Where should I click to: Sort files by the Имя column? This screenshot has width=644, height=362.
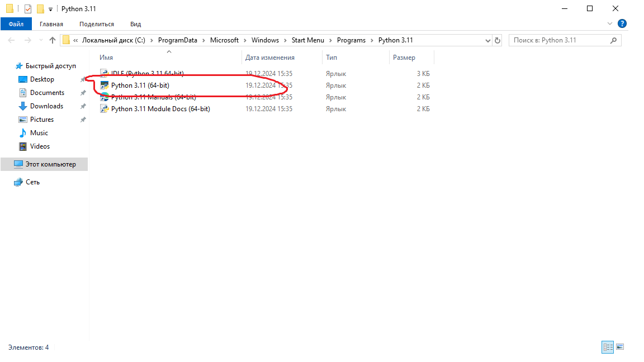tap(106, 58)
